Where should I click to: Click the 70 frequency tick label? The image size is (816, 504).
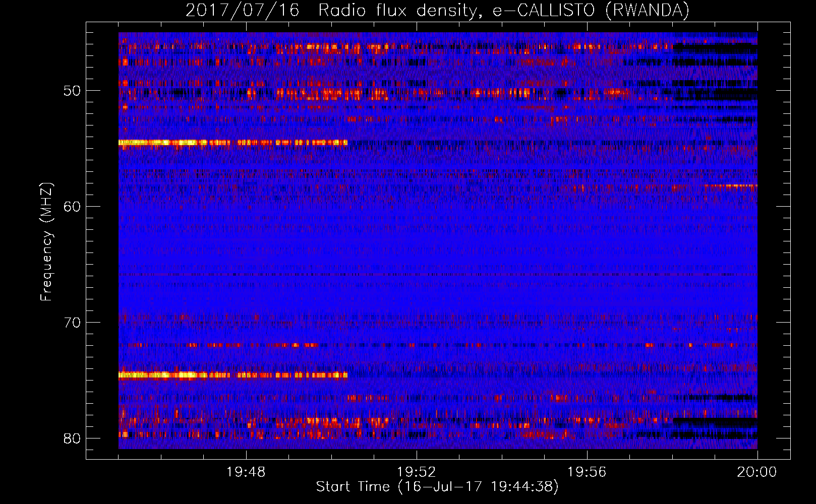coord(72,323)
